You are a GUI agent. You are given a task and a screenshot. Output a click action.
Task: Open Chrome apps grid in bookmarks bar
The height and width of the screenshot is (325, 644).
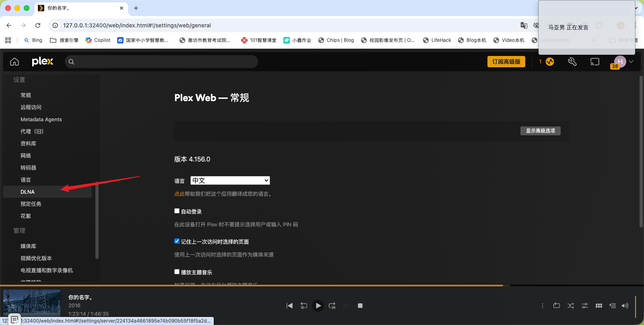(8, 40)
